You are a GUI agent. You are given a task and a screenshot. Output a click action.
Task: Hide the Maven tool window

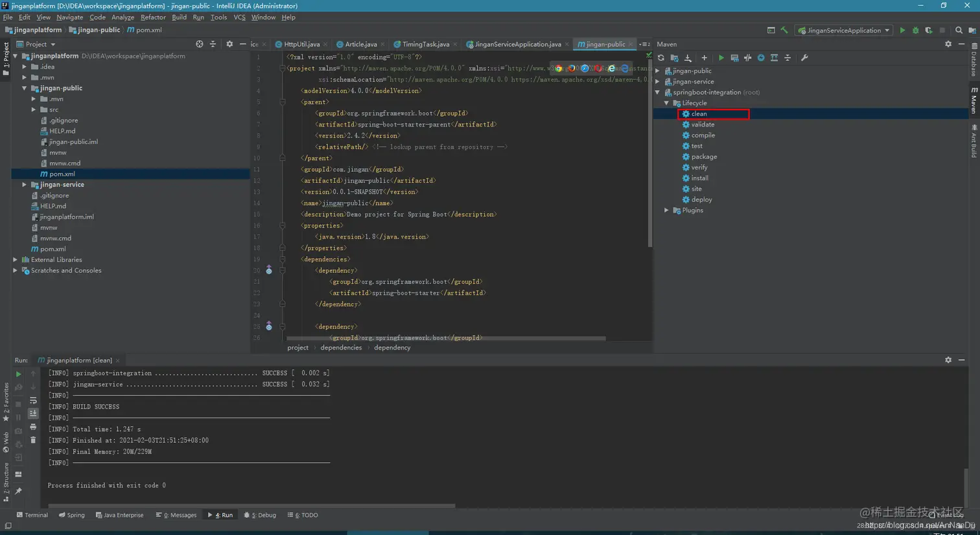(962, 44)
